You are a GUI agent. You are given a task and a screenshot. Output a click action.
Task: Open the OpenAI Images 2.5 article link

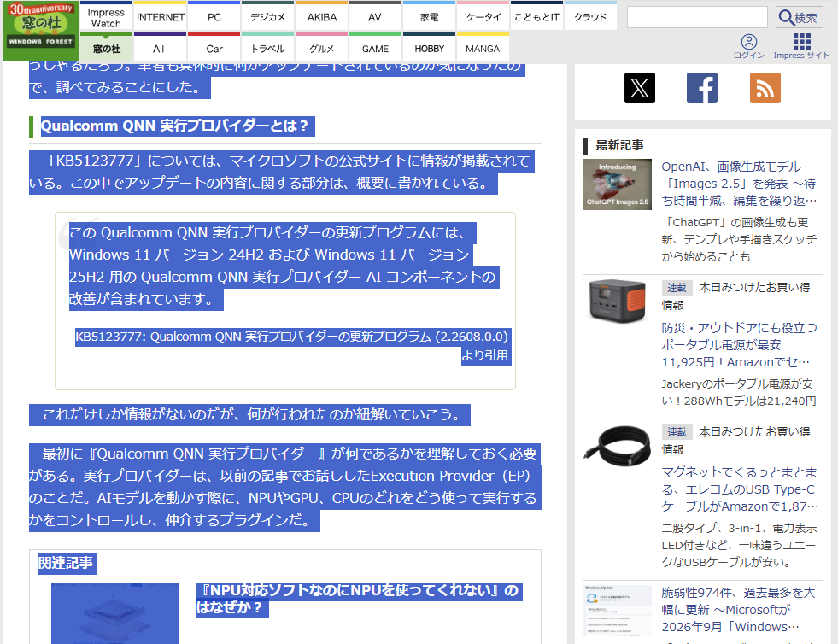coord(739,184)
